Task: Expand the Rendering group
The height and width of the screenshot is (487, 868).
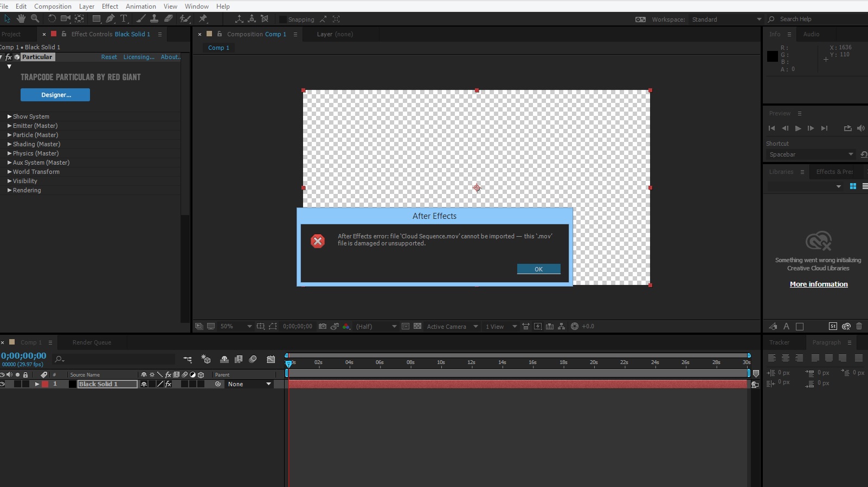Action: (9, 190)
